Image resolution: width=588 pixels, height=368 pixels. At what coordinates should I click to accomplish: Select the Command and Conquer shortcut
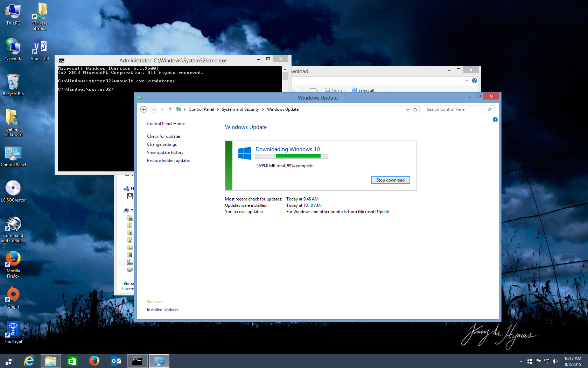(13, 229)
